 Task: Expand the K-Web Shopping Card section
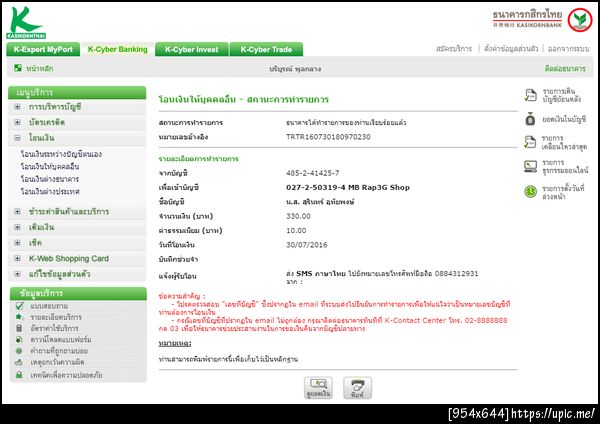pos(17,258)
